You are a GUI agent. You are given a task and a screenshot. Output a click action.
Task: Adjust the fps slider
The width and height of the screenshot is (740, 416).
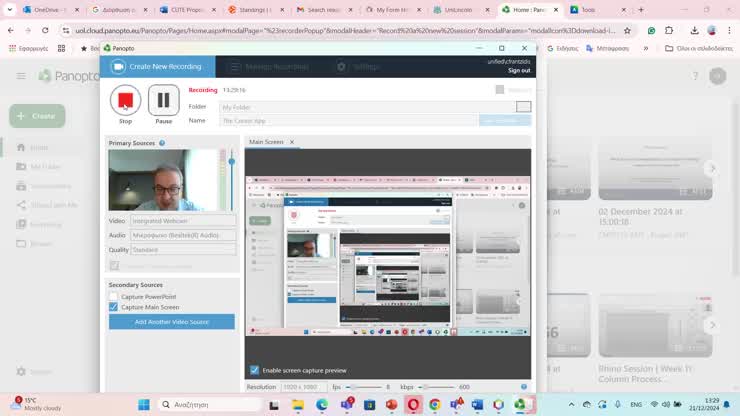[x=364, y=387]
